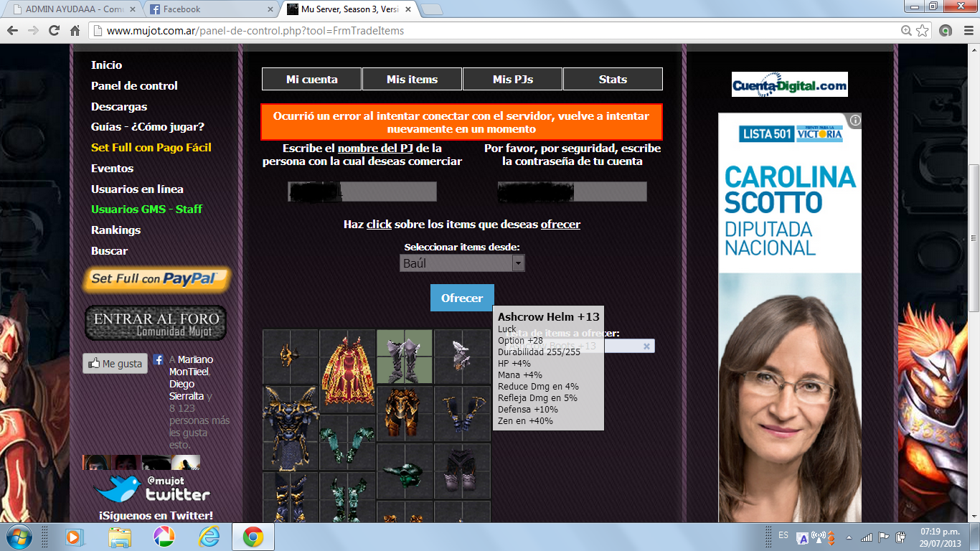Go to the browser home page icon
The height and width of the screenshot is (551, 980).
(x=75, y=31)
